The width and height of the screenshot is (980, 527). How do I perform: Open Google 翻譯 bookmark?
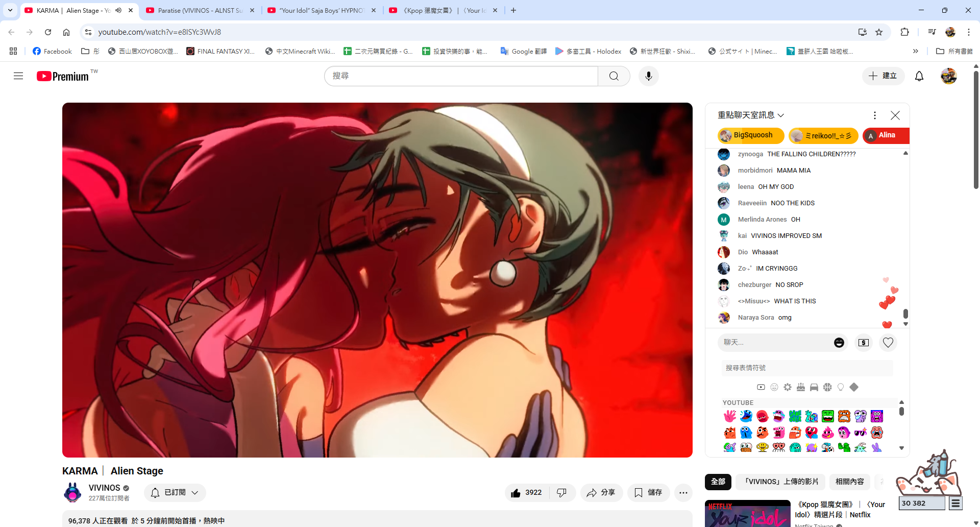[x=523, y=51]
